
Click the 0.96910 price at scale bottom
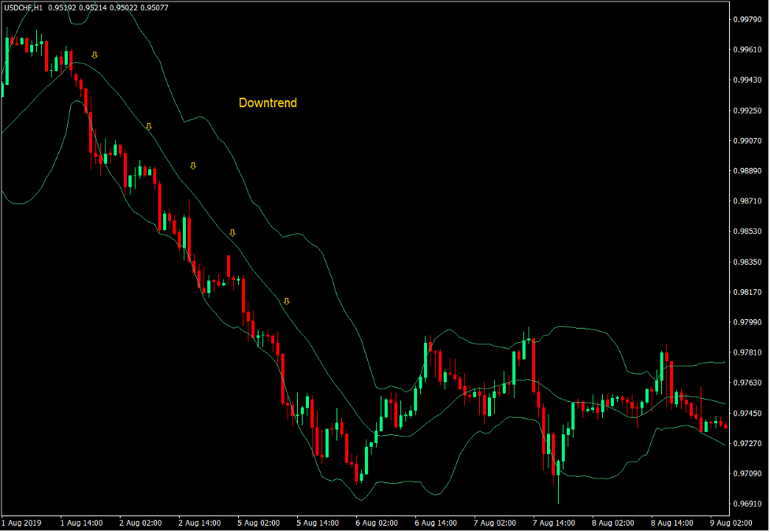click(746, 504)
